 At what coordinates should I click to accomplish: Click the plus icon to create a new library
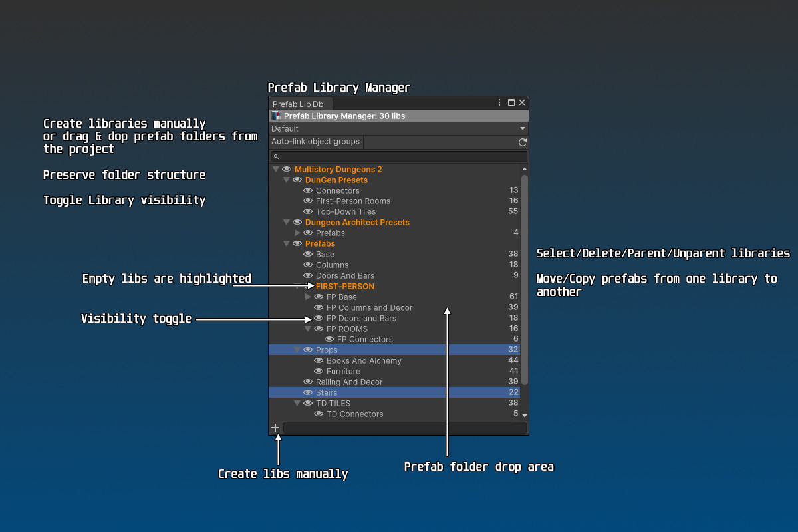coord(275,428)
